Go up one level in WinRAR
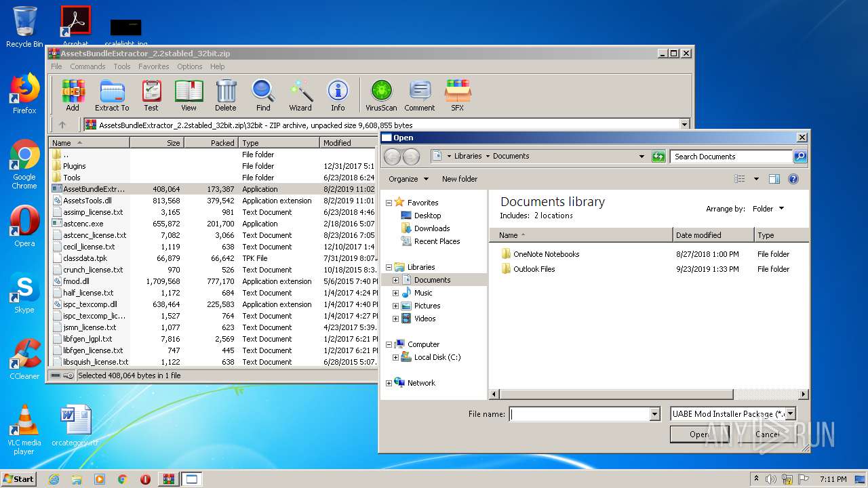Image resolution: width=868 pixels, height=488 pixels. point(62,125)
